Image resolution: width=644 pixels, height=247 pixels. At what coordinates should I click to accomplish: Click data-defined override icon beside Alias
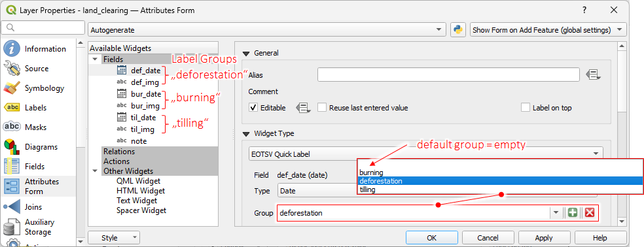click(592, 75)
